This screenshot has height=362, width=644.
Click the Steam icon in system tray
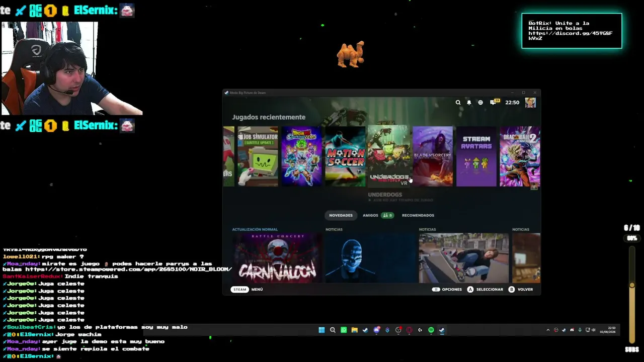pos(563,330)
